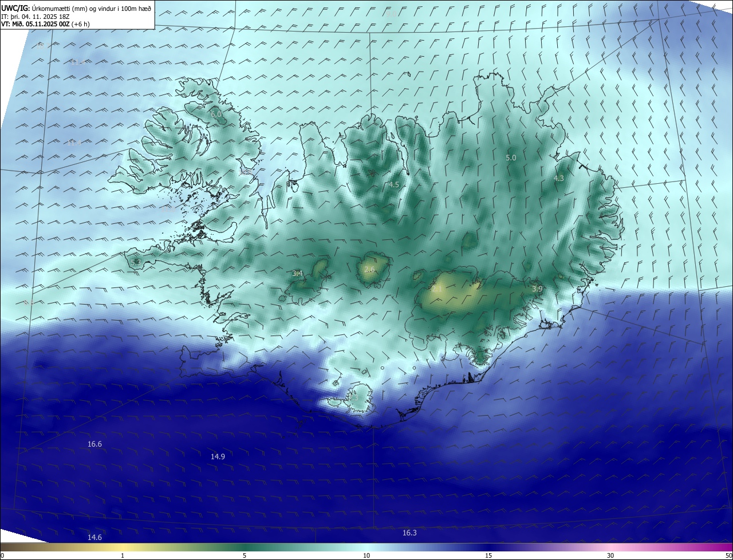Click the 4.3 value label on the map
This screenshot has width=733, height=560.
[558, 178]
